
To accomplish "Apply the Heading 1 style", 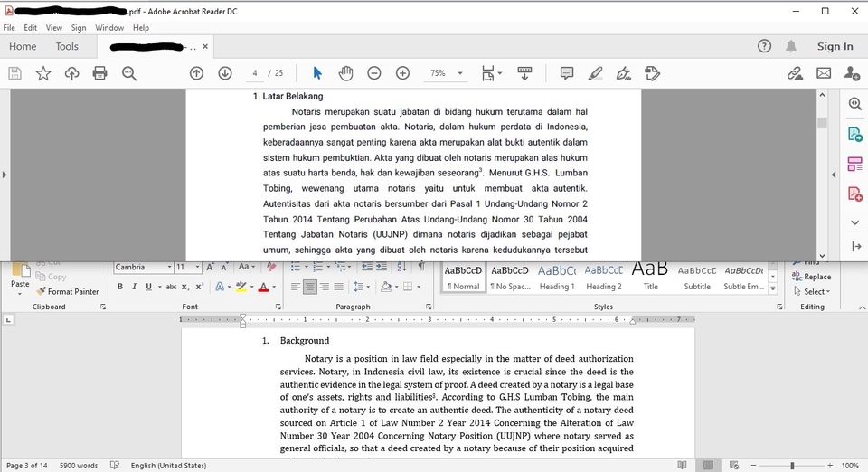I will tap(557, 278).
